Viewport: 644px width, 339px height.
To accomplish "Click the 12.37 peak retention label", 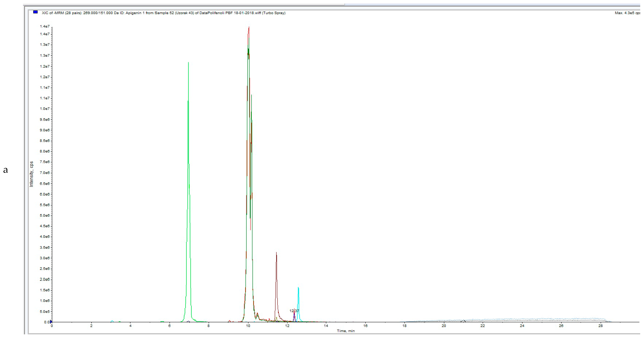I will [294, 311].
